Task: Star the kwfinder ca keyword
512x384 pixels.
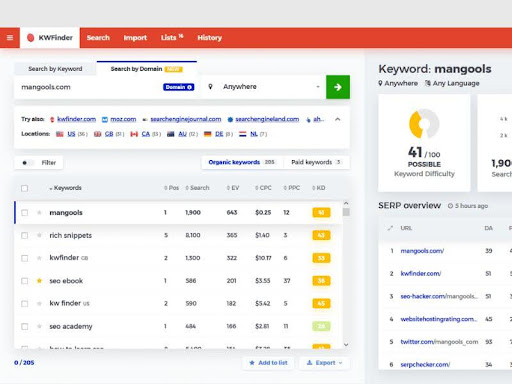Action: 39,258
